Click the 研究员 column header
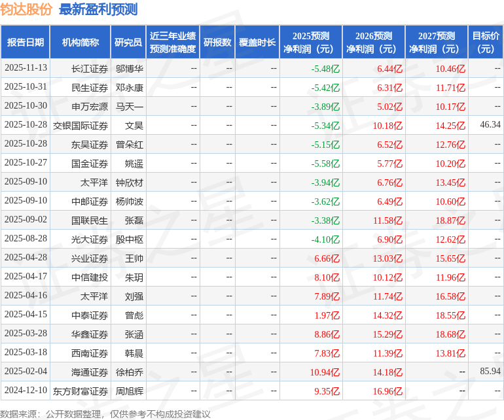The width and height of the screenshot is (504, 420). pyautogui.click(x=128, y=43)
